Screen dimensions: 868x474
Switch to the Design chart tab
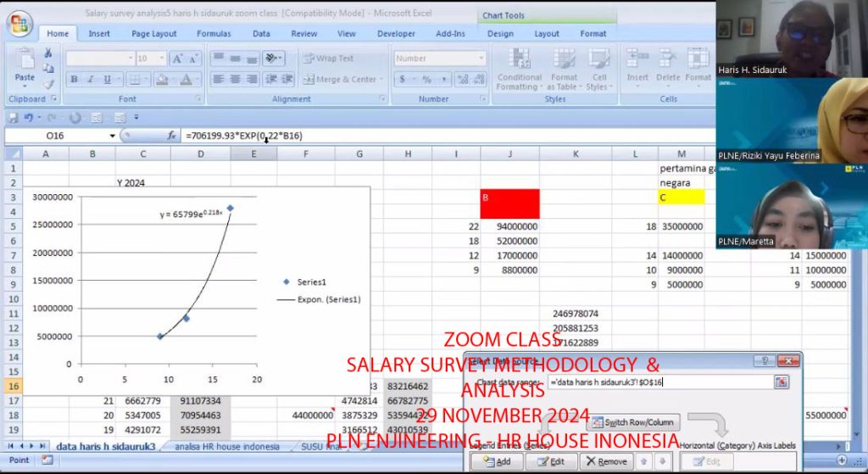(500, 34)
